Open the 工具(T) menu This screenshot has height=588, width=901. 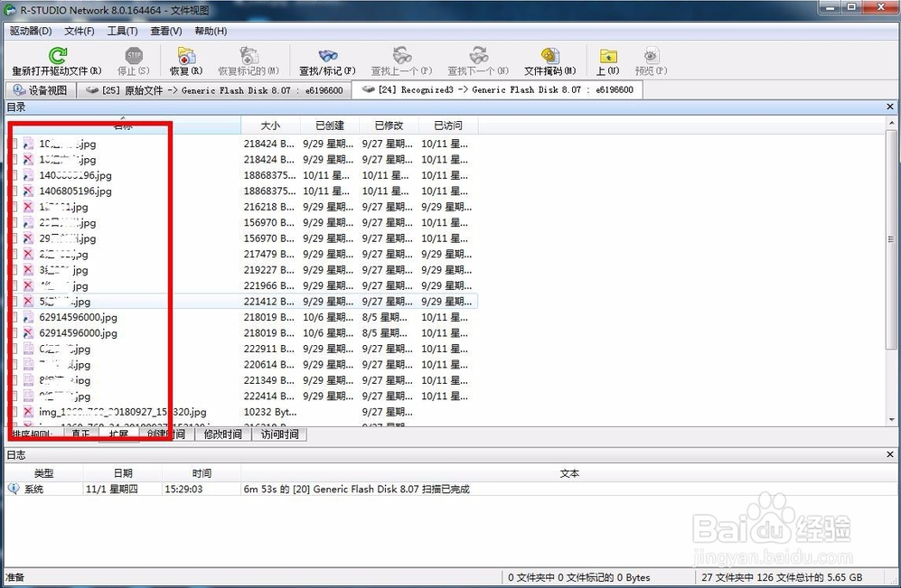click(x=122, y=31)
